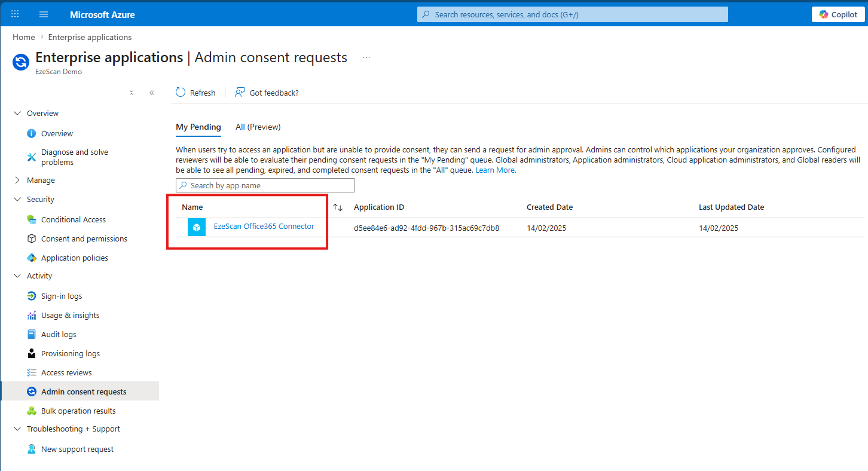Click the Got feedback person icon

pos(240,92)
